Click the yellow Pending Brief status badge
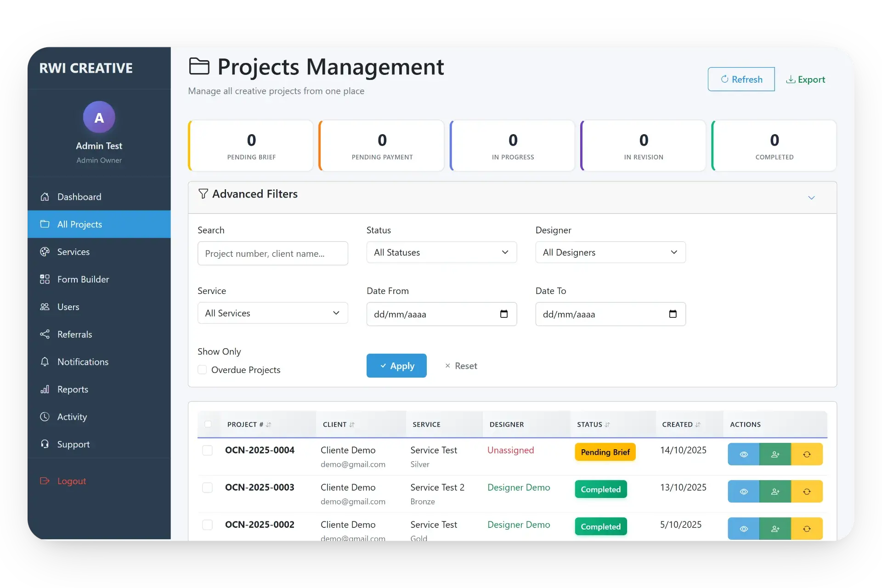This screenshot has width=882, height=588. [605, 452]
